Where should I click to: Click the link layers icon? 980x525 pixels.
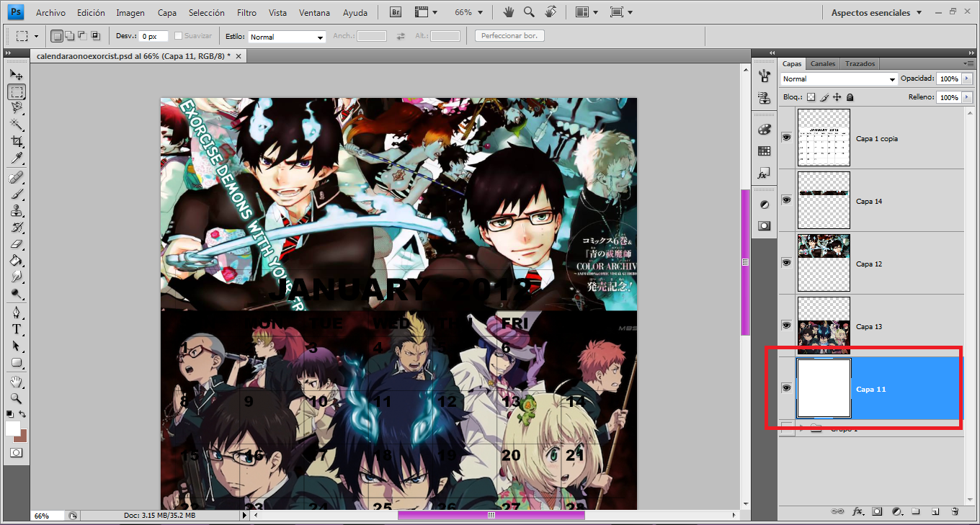click(x=837, y=511)
